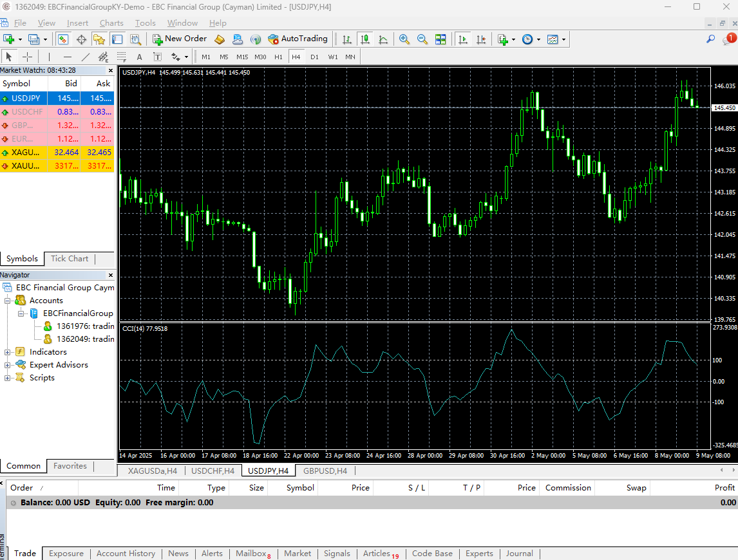Draw a vertical line on chart

pos(49,57)
